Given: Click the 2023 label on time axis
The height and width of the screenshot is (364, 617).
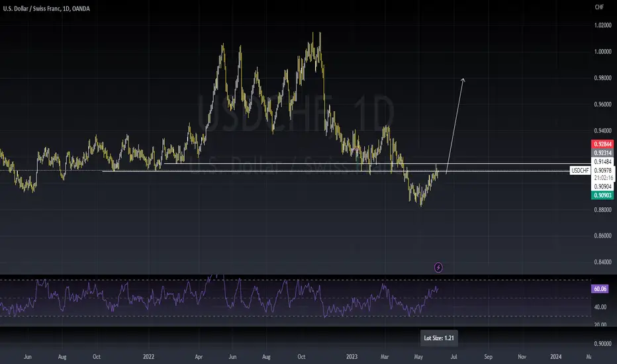Looking at the screenshot, I should (x=352, y=357).
